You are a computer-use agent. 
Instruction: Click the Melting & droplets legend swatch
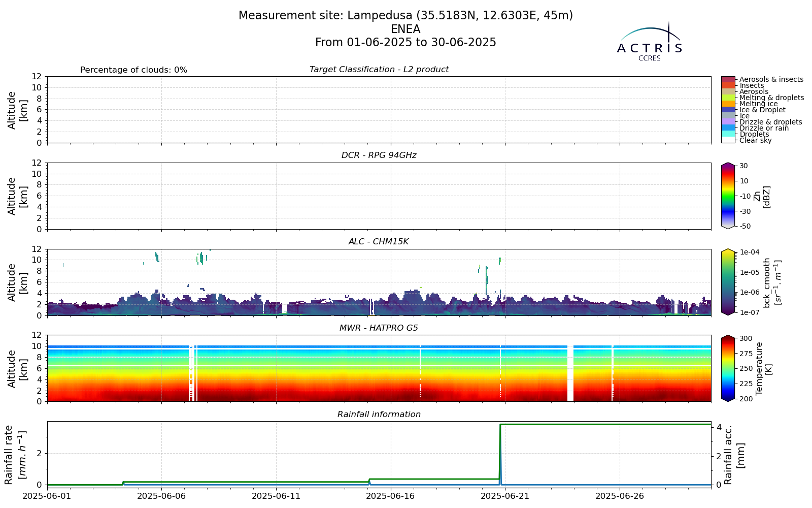[x=728, y=98]
